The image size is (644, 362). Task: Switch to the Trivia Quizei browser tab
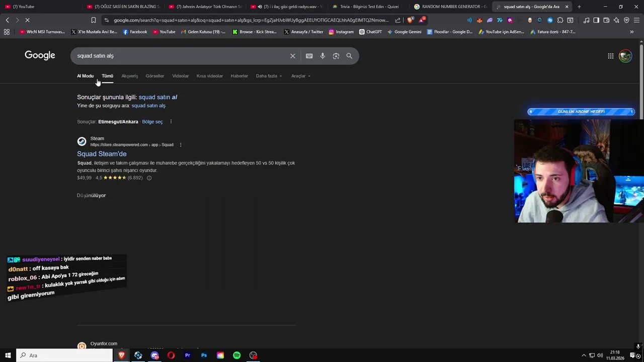[x=368, y=7]
